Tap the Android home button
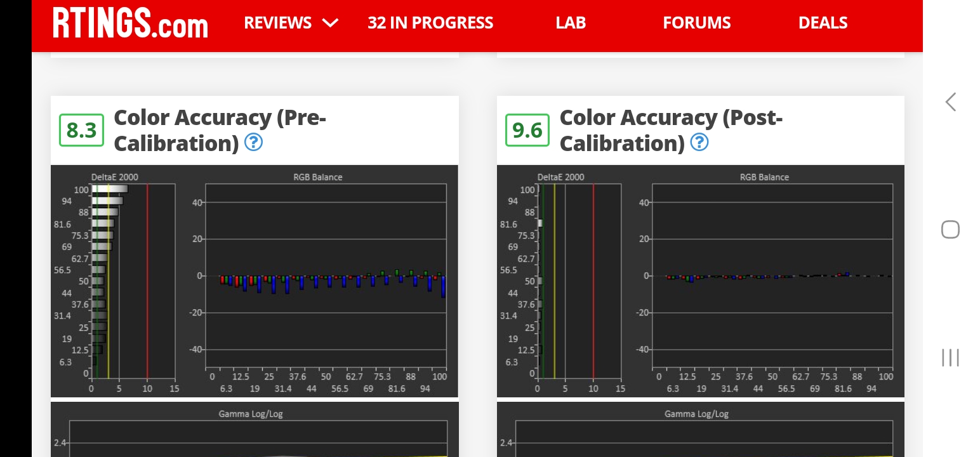This screenshot has height=457, width=980. (x=950, y=229)
